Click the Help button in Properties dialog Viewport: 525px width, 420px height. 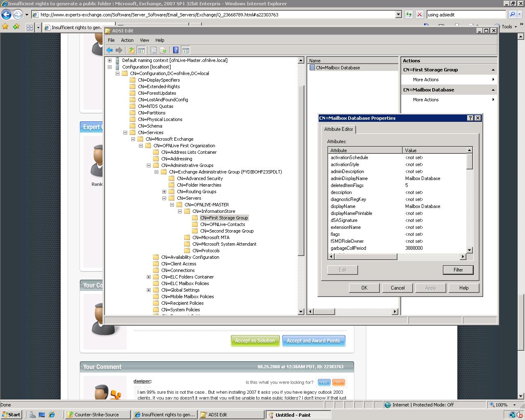pyautogui.click(x=464, y=288)
